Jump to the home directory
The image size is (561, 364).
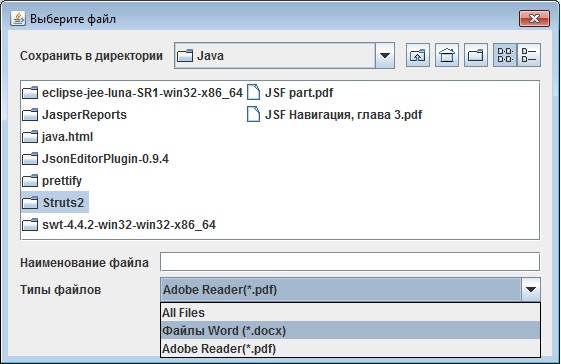447,55
